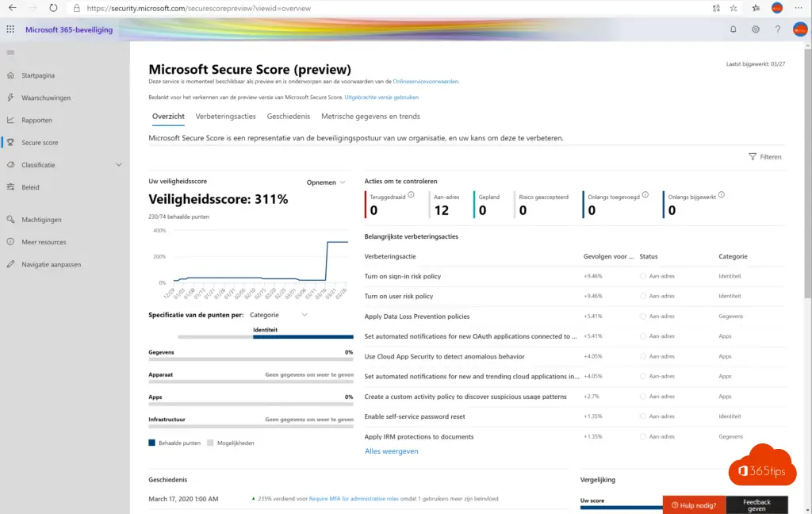
Task: Open the Opnemen dropdown
Action: pyautogui.click(x=326, y=182)
